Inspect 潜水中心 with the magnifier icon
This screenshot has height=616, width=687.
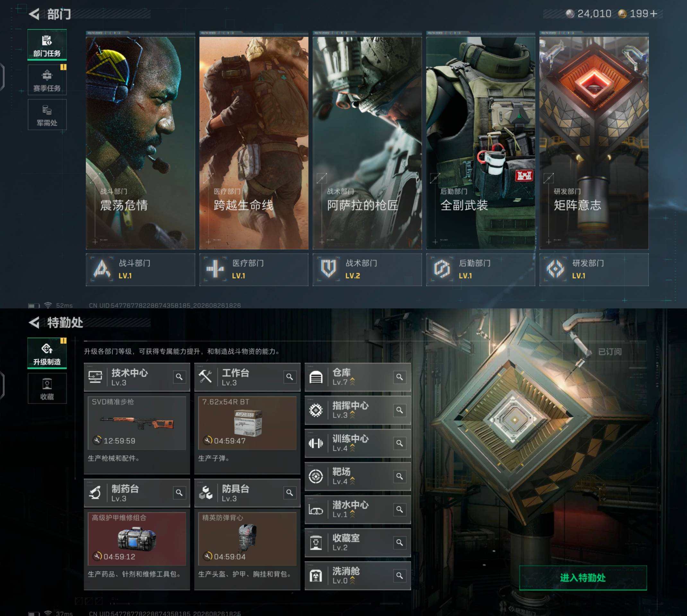[400, 510]
